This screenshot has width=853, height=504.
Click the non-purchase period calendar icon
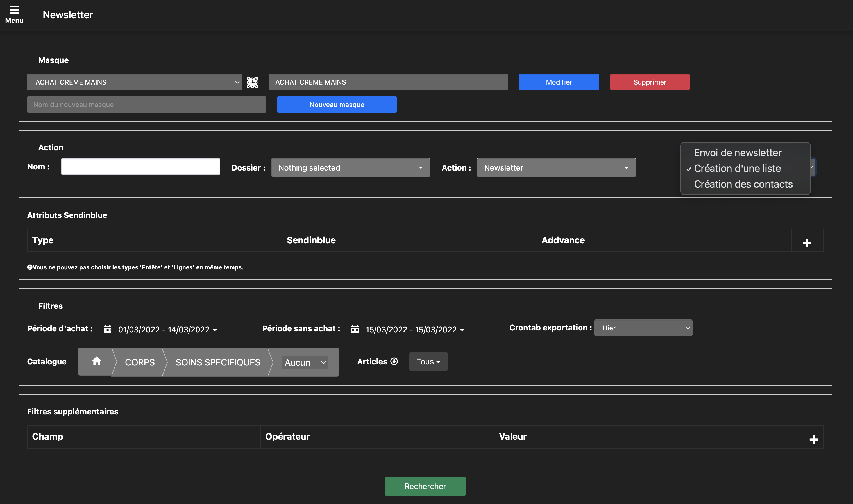point(355,329)
